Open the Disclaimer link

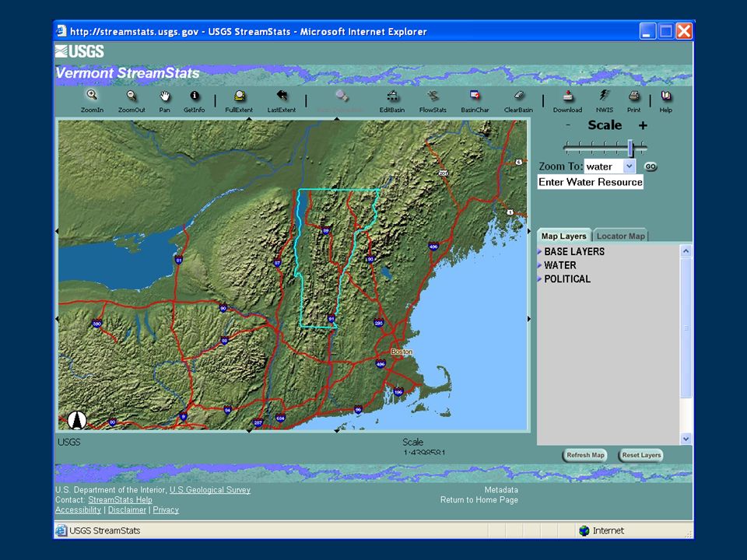[x=127, y=510]
